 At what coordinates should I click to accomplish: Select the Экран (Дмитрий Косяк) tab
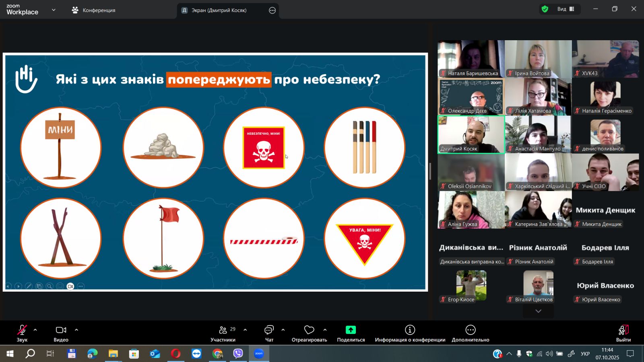tap(219, 10)
